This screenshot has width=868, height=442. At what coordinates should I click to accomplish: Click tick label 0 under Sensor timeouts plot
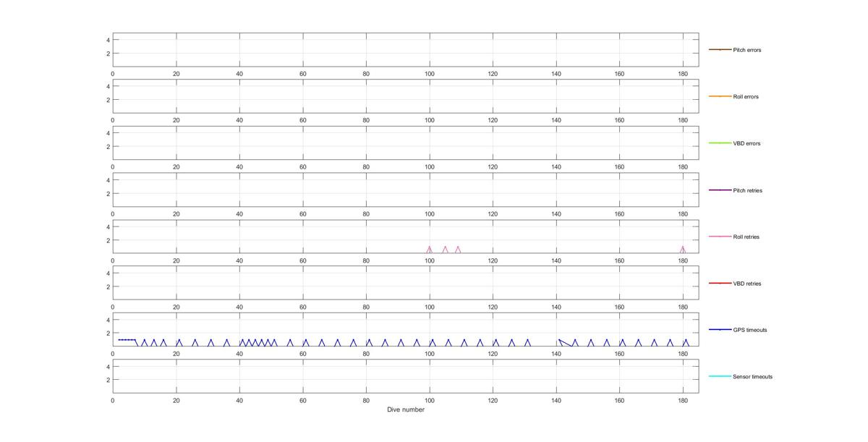click(113, 399)
